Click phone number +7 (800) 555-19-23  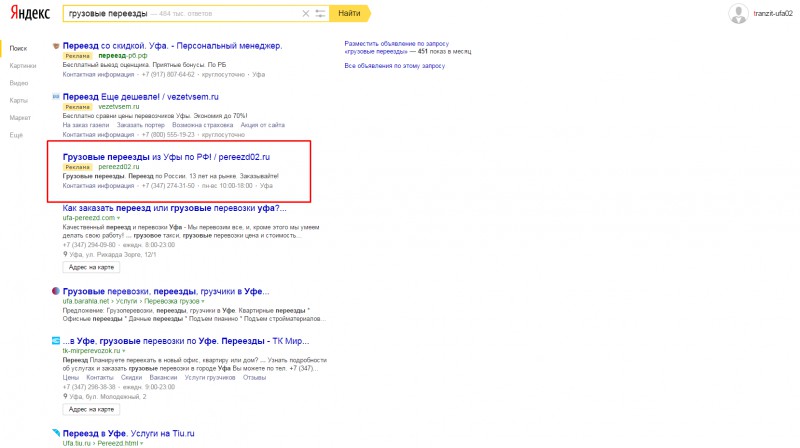pos(168,134)
